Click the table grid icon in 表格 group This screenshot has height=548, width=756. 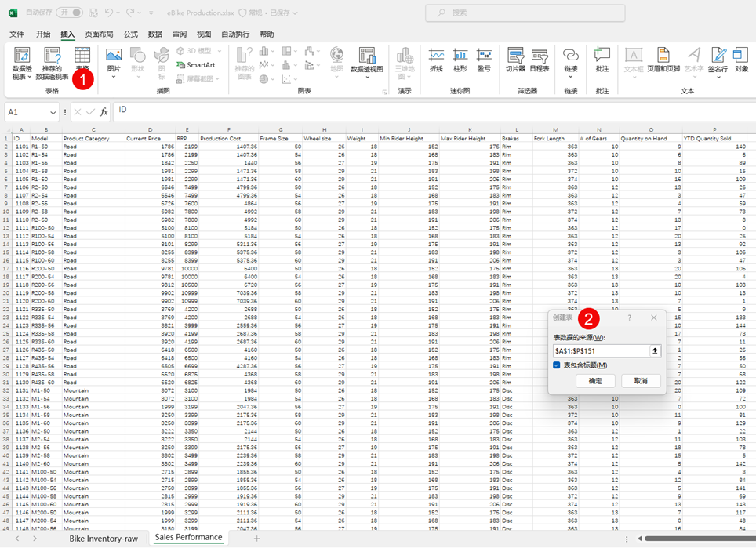(x=82, y=56)
